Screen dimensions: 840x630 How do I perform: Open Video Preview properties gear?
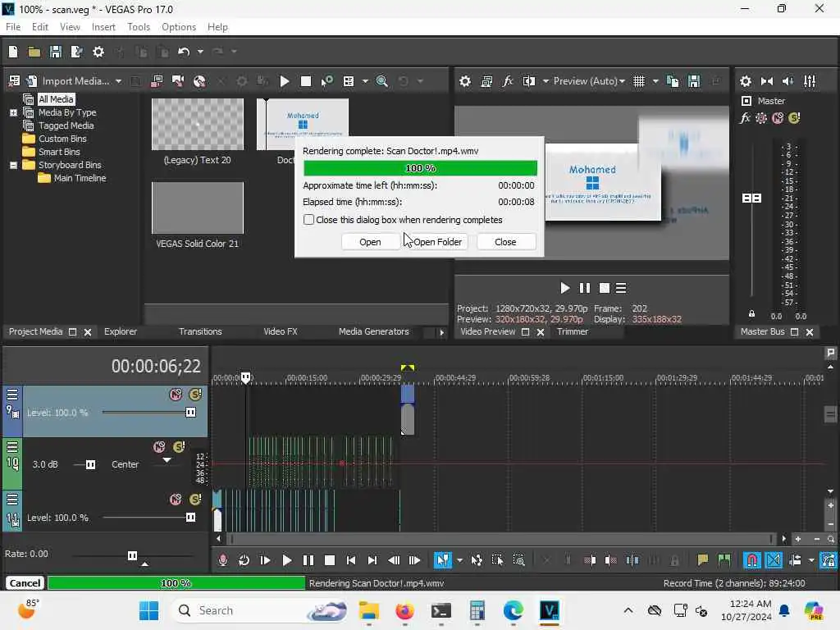tap(465, 81)
